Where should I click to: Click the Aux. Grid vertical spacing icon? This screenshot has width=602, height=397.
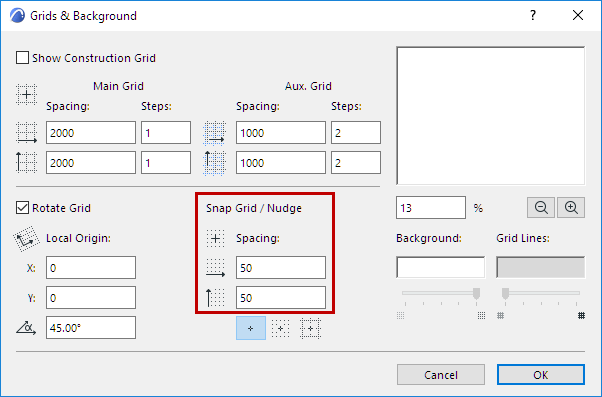pyautogui.click(x=214, y=163)
